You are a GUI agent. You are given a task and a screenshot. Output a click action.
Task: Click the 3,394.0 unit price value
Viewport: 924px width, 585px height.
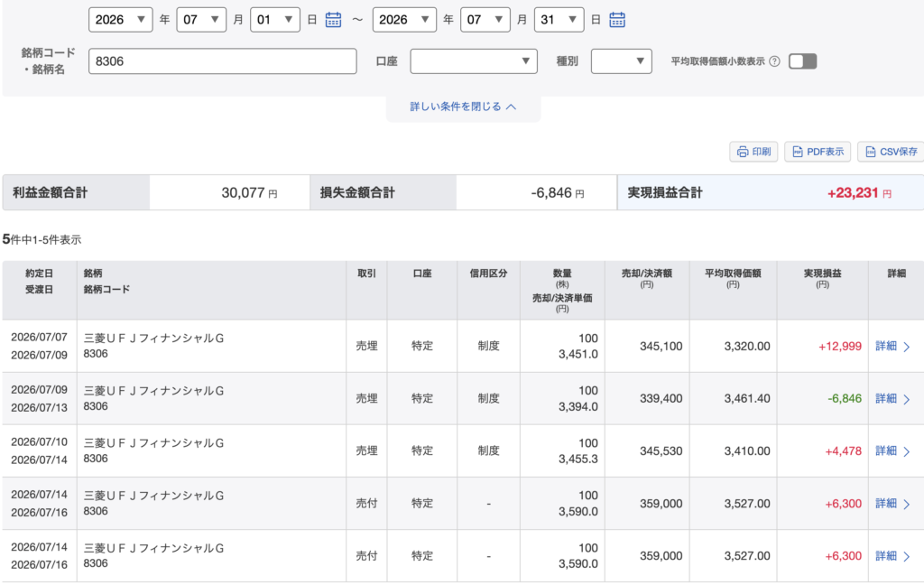(x=578, y=406)
